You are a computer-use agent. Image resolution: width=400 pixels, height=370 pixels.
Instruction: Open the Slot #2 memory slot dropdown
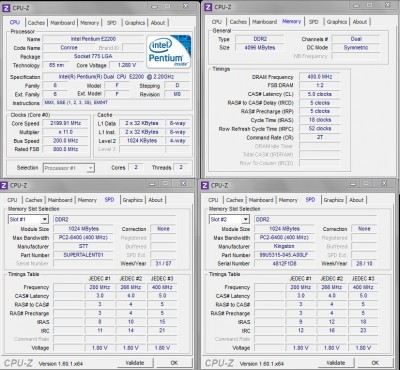tap(229, 219)
